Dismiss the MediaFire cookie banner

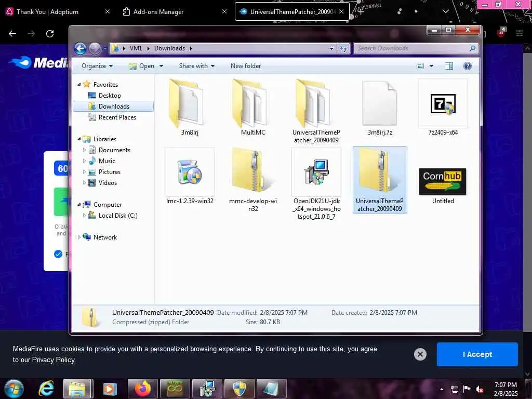tap(420, 354)
